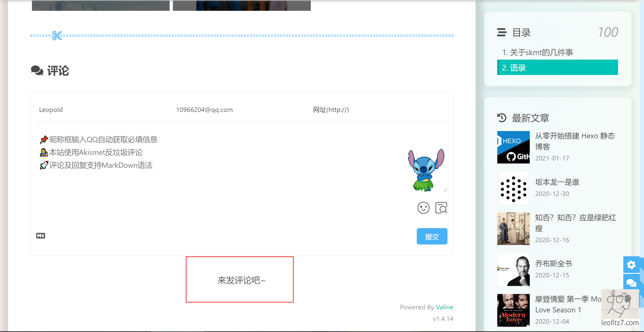
Task: Click the recent articles history icon
Action: coord(502,118)
